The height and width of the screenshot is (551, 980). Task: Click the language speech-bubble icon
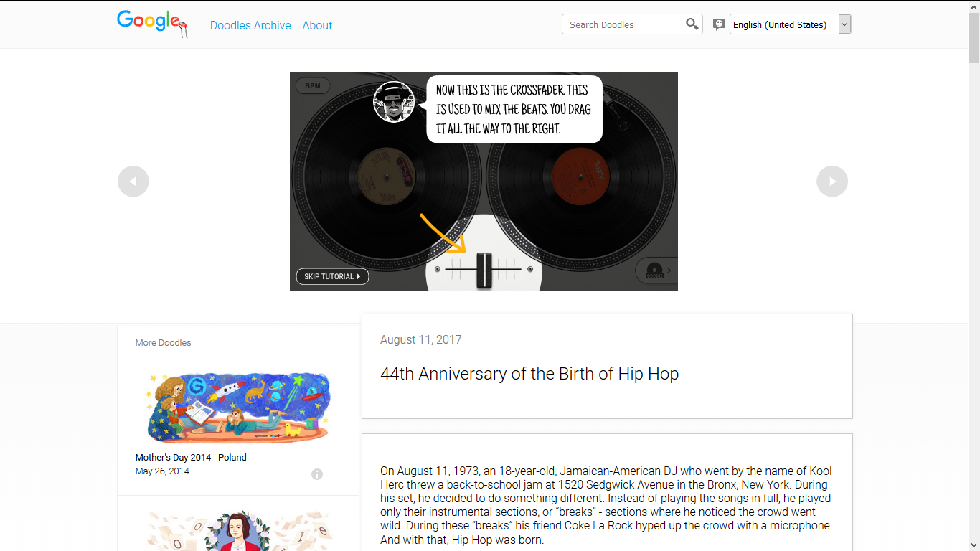719,24
